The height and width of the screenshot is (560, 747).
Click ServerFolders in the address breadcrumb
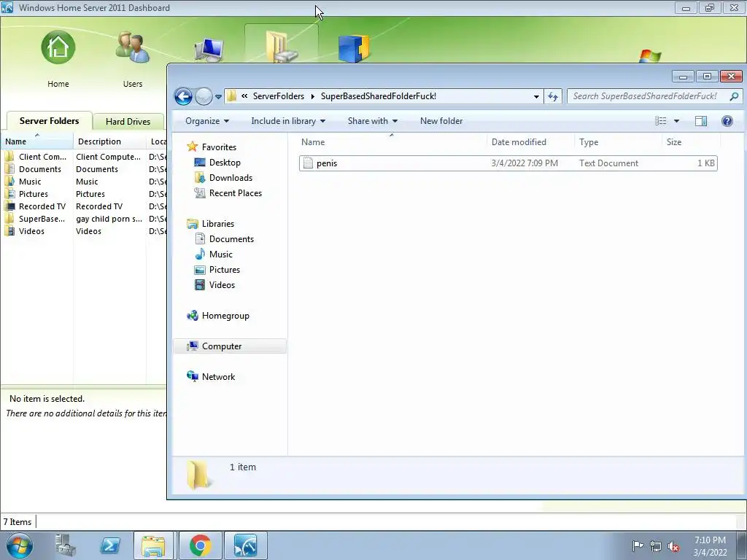pos(278,96)
